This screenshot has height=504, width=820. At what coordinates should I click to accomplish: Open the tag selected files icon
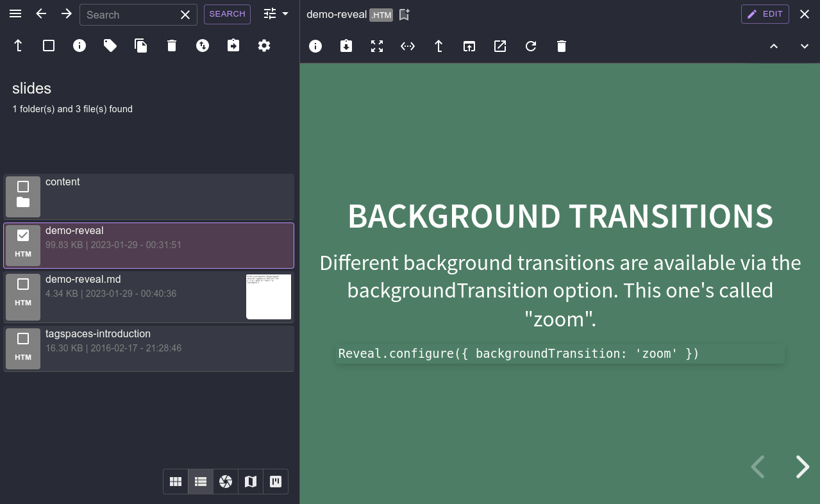coord(110,46)
